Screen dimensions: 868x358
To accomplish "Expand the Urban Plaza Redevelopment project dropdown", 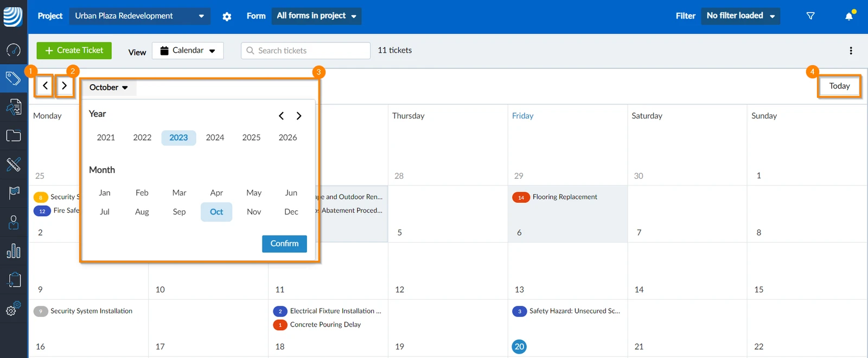I will tap(139, 16).
